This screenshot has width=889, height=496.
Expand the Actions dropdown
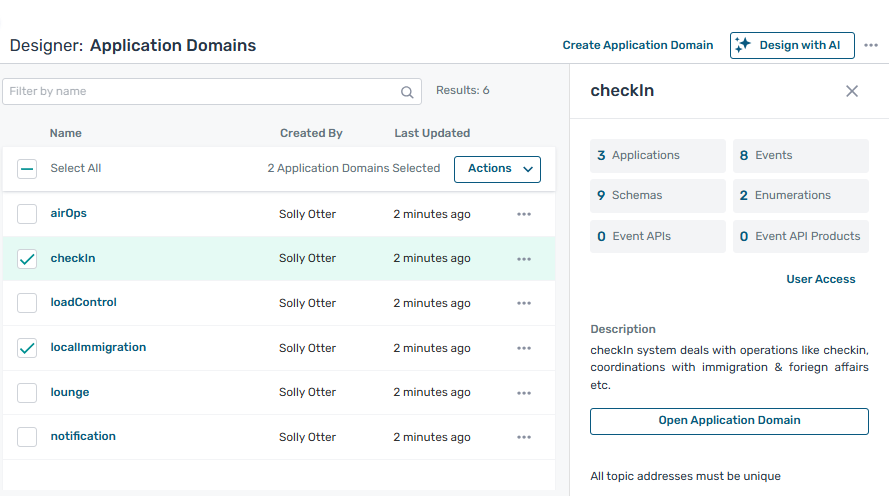coord(497,169)
